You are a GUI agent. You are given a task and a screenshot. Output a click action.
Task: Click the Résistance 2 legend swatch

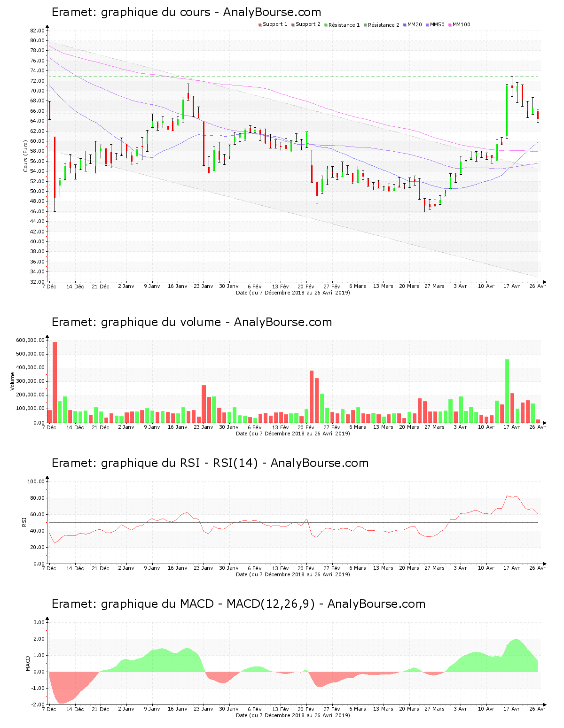point(365,25)
